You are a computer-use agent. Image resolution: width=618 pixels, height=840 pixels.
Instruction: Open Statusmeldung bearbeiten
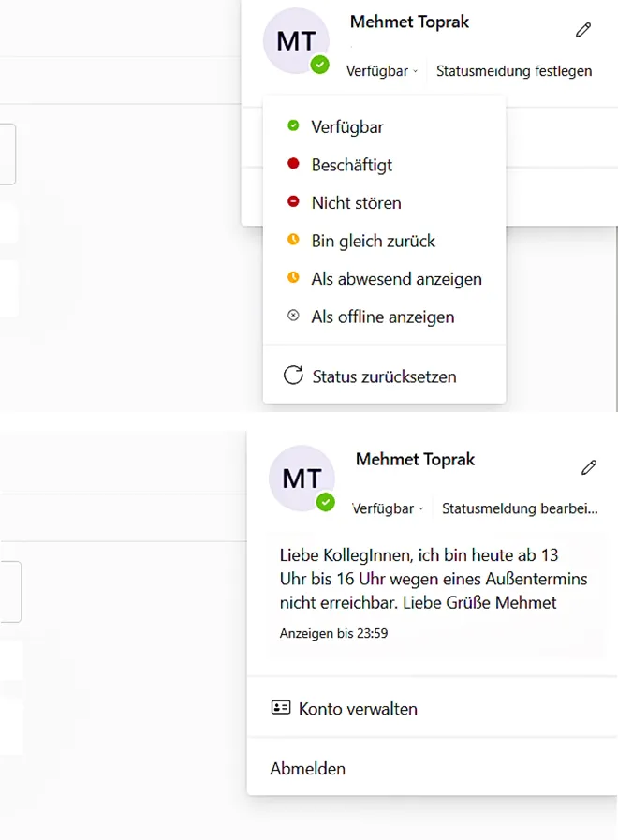(519, 508)
